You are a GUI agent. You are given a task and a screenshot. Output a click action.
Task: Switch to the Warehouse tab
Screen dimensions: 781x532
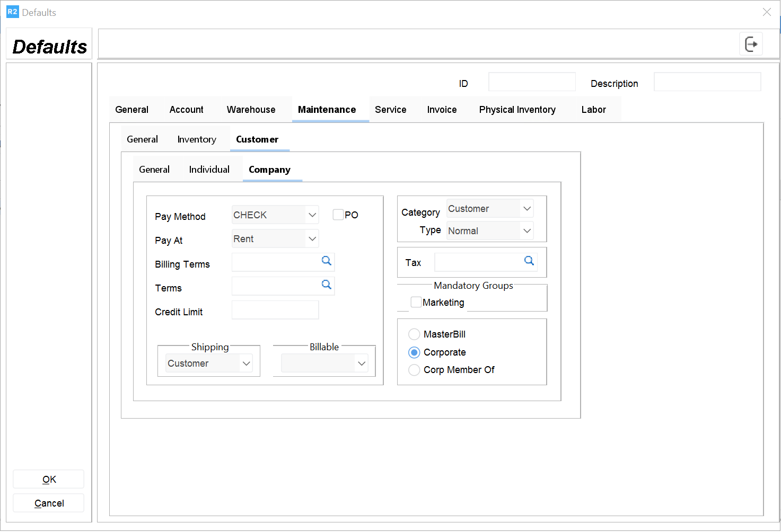click(x=251, y=110)
